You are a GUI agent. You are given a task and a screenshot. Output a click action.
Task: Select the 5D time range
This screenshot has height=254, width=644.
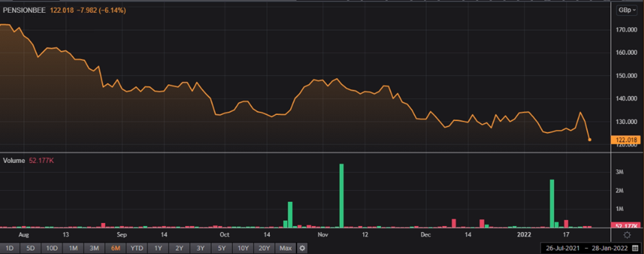click(x=32, y=249)
